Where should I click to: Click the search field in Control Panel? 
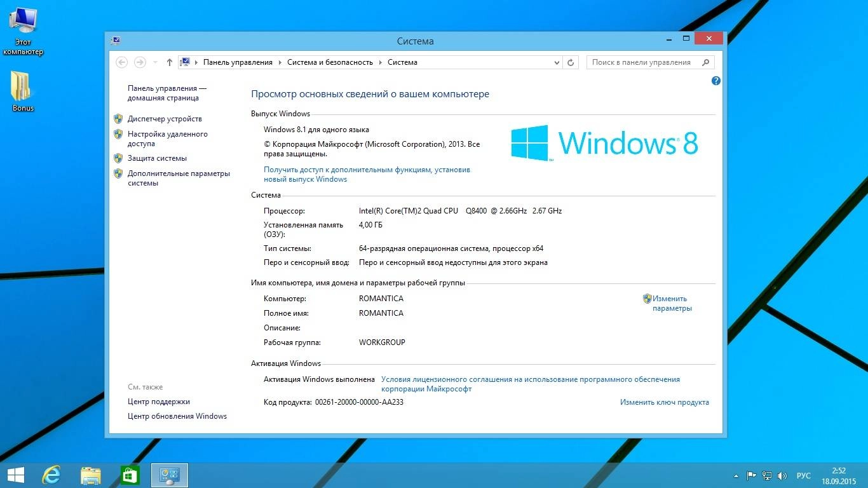pos(651,62)
